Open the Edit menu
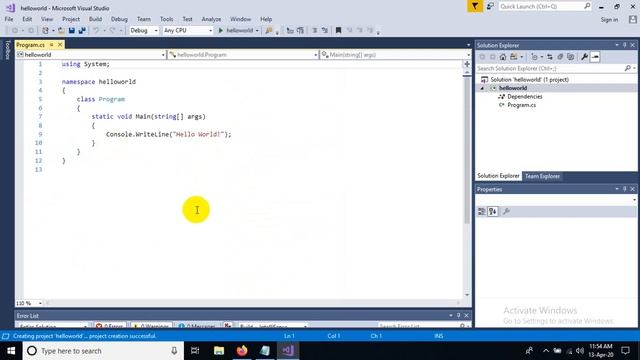 click(x=27, y=19)
